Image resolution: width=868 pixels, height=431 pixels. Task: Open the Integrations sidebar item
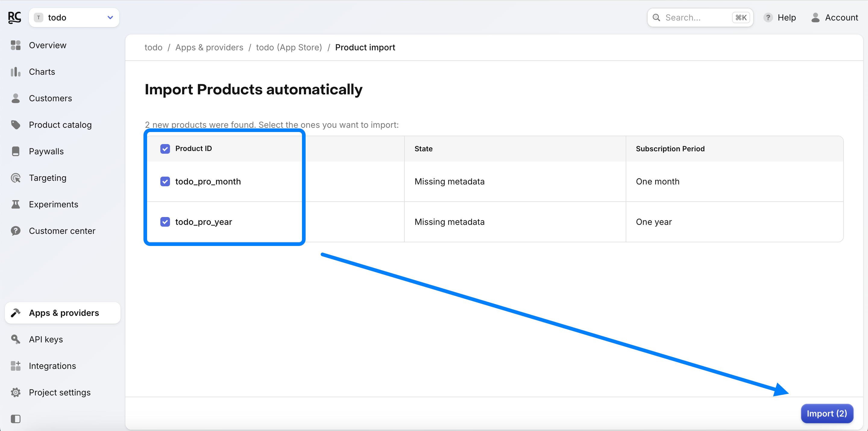pos(52,366)
